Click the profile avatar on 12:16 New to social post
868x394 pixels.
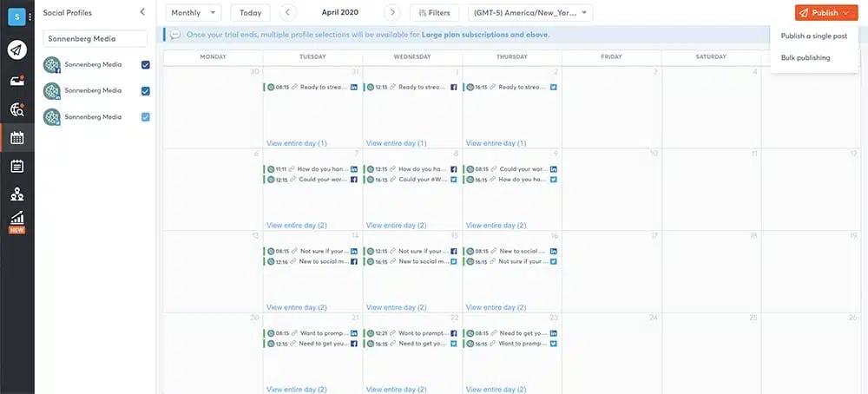tap(271, 261)
